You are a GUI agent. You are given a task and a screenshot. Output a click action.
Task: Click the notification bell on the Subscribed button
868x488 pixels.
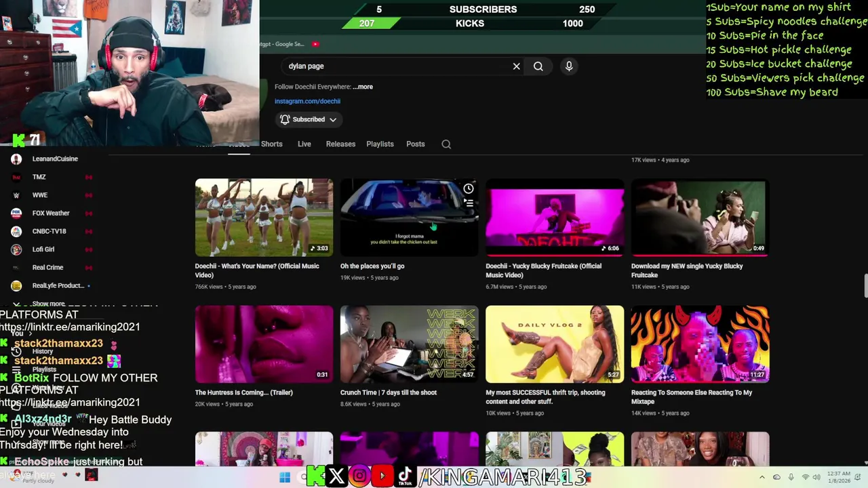coord(285,119)
